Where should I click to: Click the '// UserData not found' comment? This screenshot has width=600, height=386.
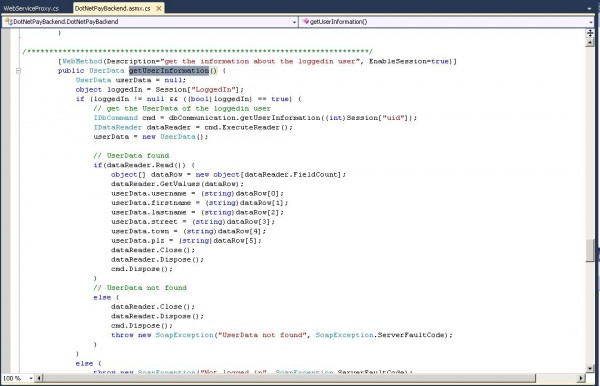140,288
